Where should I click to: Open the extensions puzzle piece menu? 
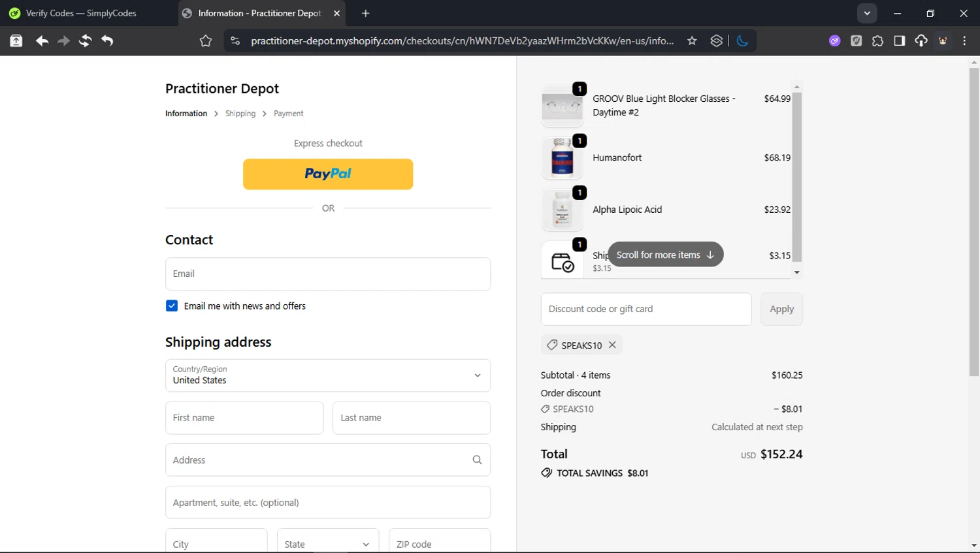tap(877, 41)
